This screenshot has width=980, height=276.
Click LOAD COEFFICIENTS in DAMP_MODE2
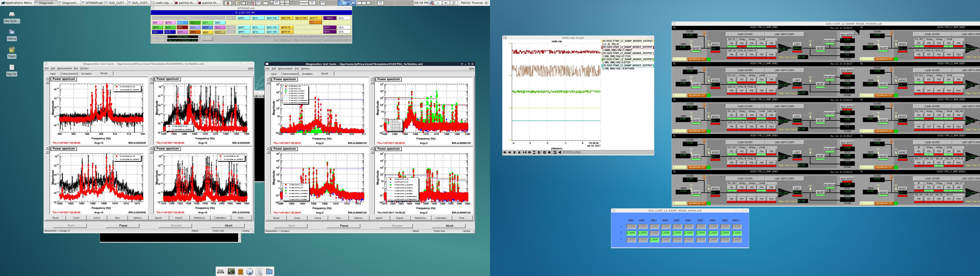(x=784, y=71)
